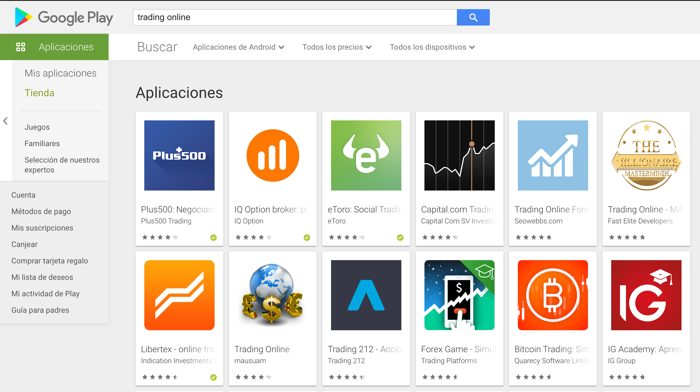Screen dimensions: 700x392
Task: Click verified badge on Libertex card
Action: (213, 377)
